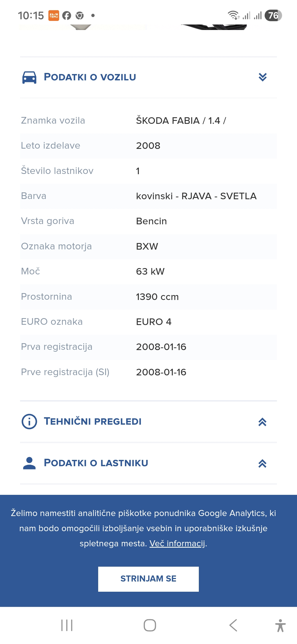
Task: Tap the ŠKODA FABIA vehicle make value
Action: coord(181,121)
